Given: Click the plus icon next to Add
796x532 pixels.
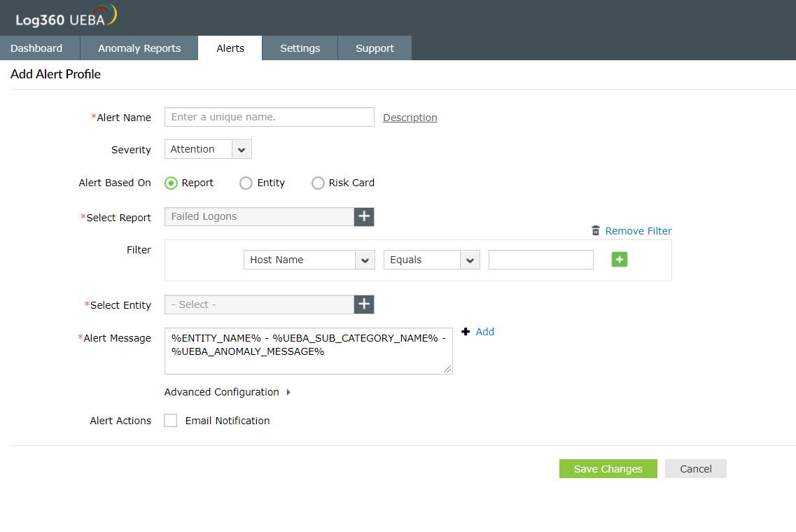Looking at the screenshot, I should 466,332.
